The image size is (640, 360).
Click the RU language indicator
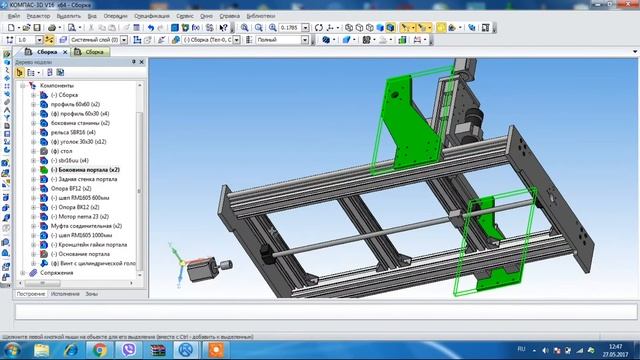click(521, 349)
